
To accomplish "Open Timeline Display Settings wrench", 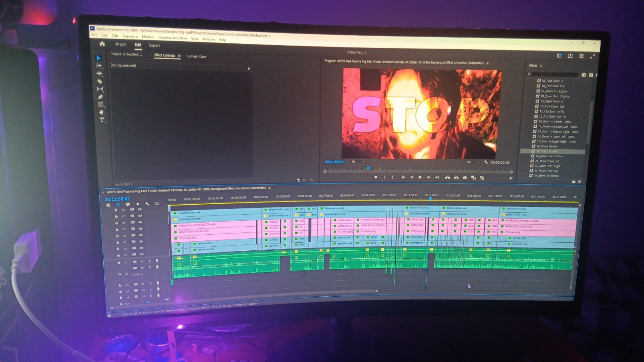I will tap(147, 204).
